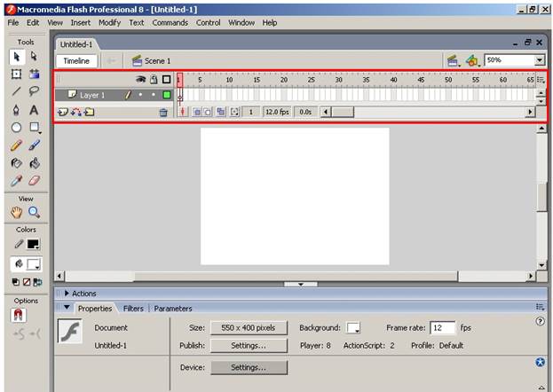Click the Modify Onion Markers icon
Viewport: 553px width, 392px height.
click(x=234, y=112)
